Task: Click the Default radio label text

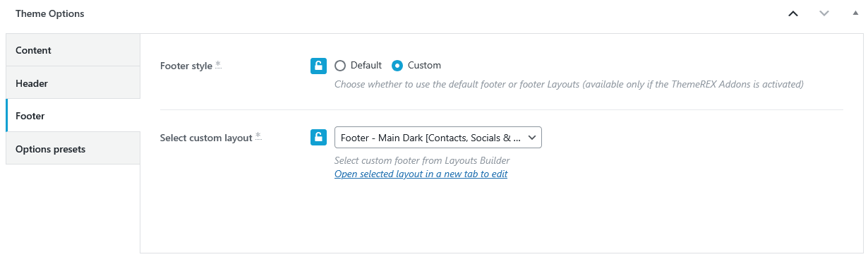Action: click(366, 66)
